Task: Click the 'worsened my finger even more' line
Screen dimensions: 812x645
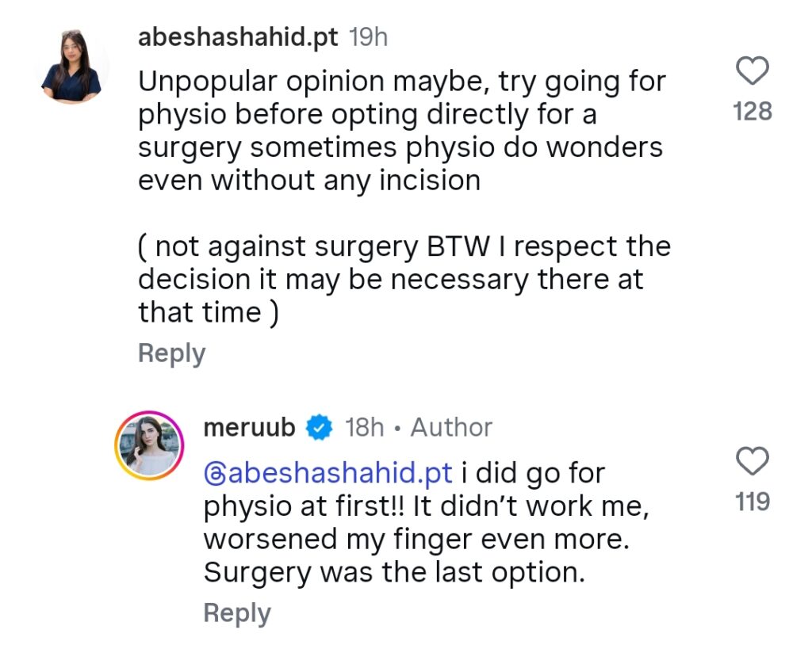Action: pyautogui.click(x=416, y=540)
